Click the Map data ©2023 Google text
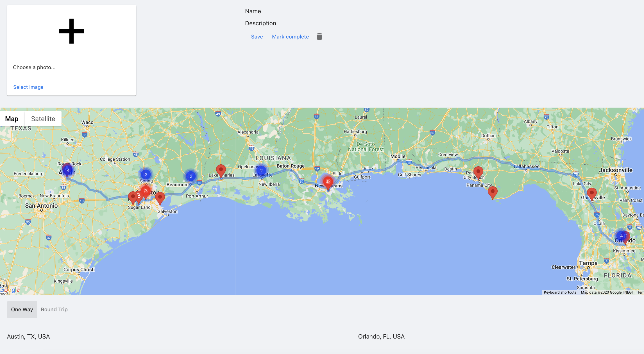644x354 pixels. tap(607, 292)
